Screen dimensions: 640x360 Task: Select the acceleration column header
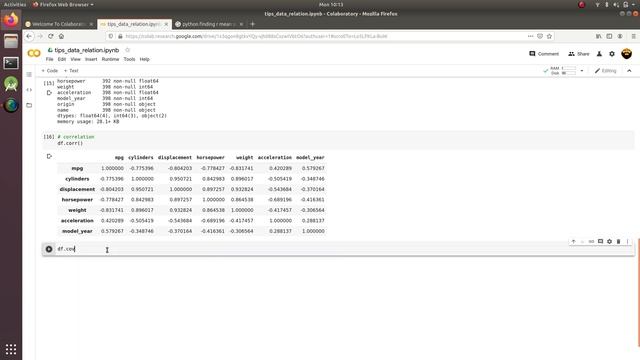pyautogui.click(x=275, y=158)
